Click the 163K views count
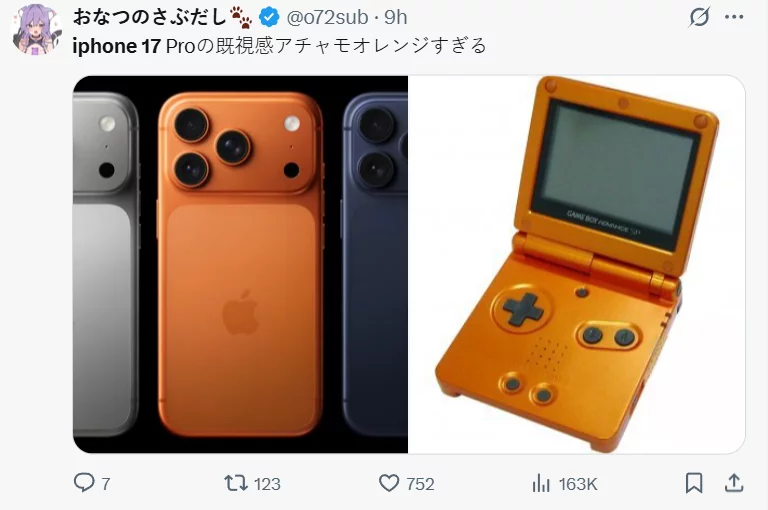The image size is (768, 510). click(x=578, y=484)
